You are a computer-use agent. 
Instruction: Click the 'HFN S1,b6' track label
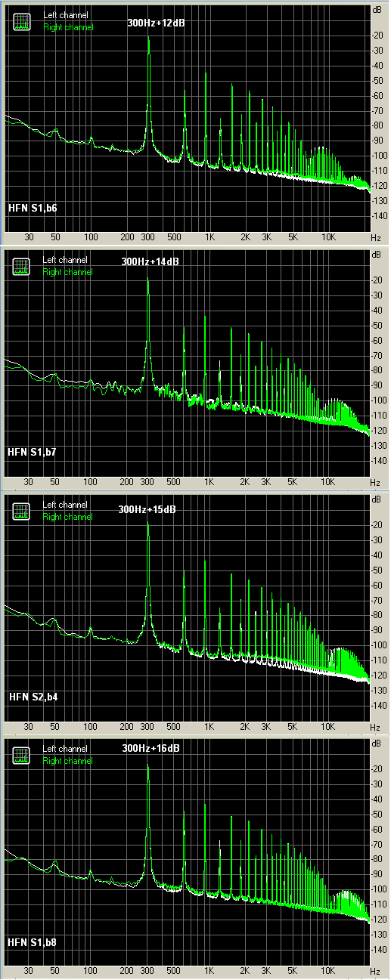[x=31, y=206]
